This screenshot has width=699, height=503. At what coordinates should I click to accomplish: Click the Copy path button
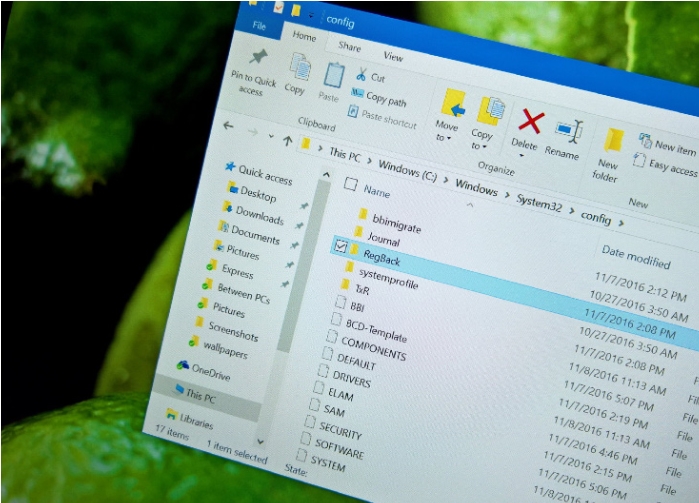(x=379, y=97)
